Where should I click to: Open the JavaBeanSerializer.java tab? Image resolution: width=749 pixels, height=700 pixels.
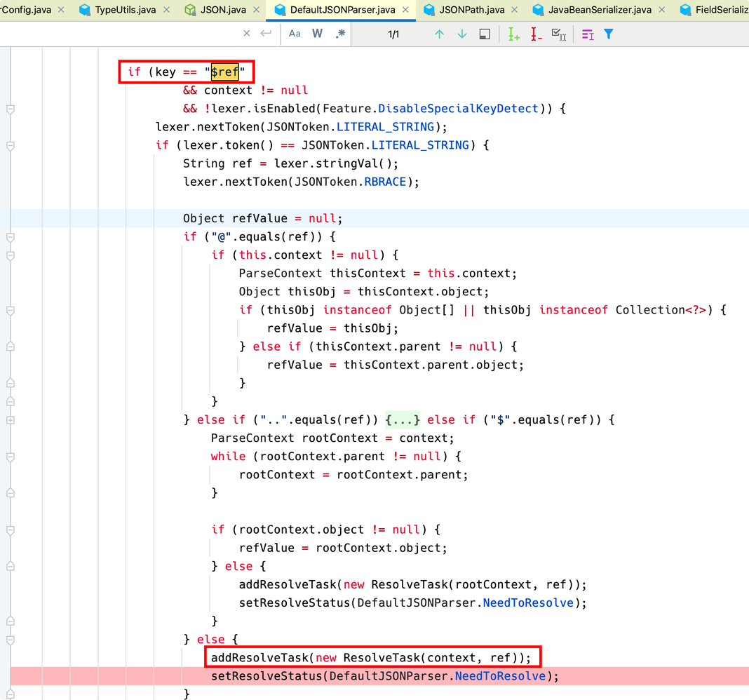pos(600,10)
